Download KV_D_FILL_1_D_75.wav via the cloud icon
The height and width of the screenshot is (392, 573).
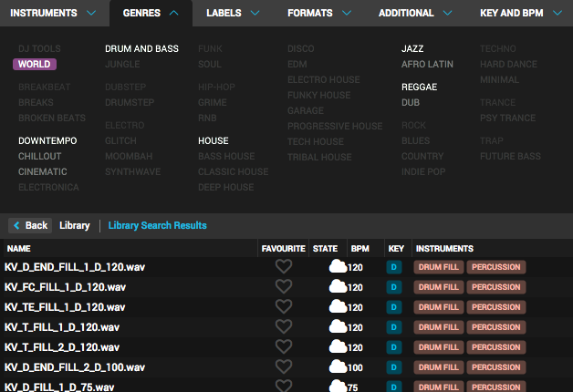338,386
